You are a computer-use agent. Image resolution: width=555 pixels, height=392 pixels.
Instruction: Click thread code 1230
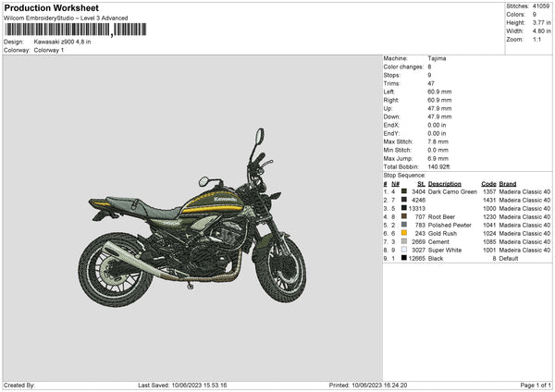pyautogui.click(x=489, y=217)
